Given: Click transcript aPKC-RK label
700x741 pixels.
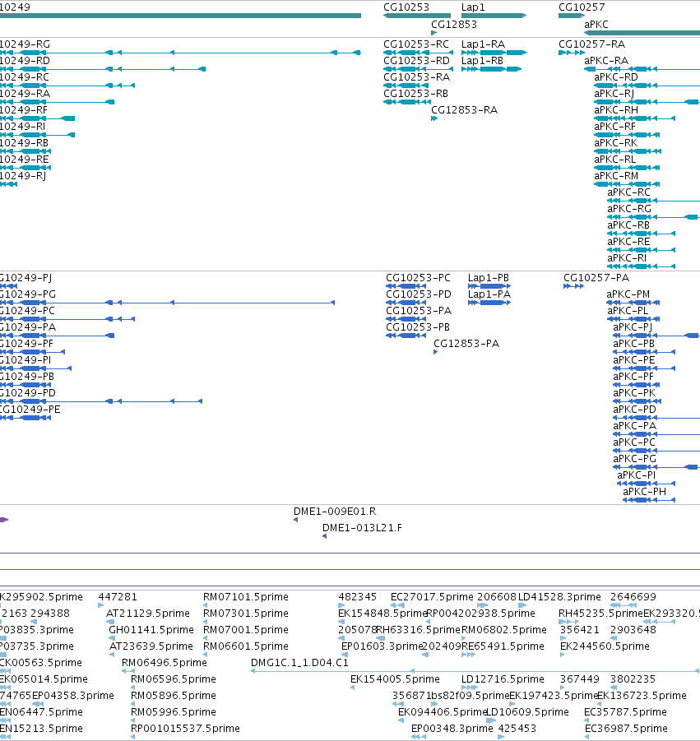Looking at the screenshot, I should tap(615, 143).
